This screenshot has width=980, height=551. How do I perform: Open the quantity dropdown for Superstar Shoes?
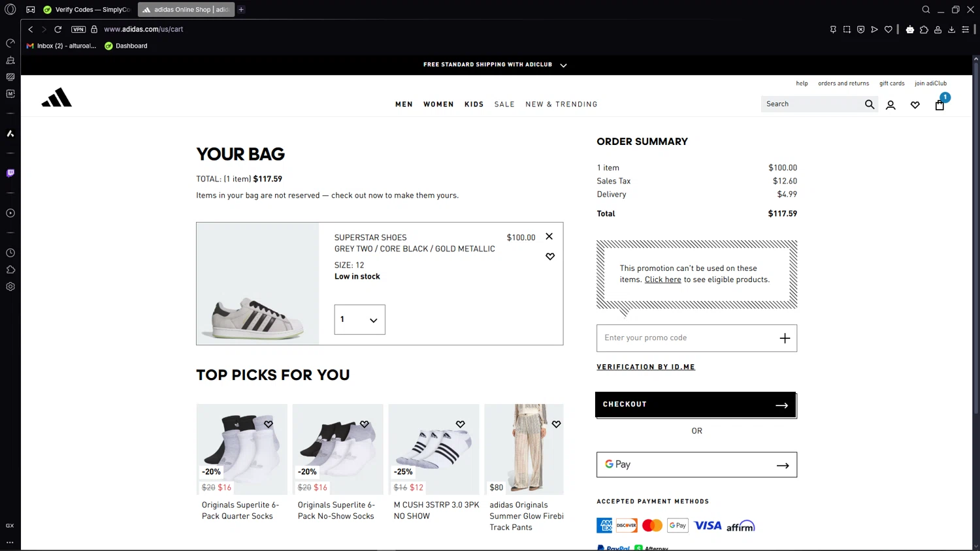360,320
